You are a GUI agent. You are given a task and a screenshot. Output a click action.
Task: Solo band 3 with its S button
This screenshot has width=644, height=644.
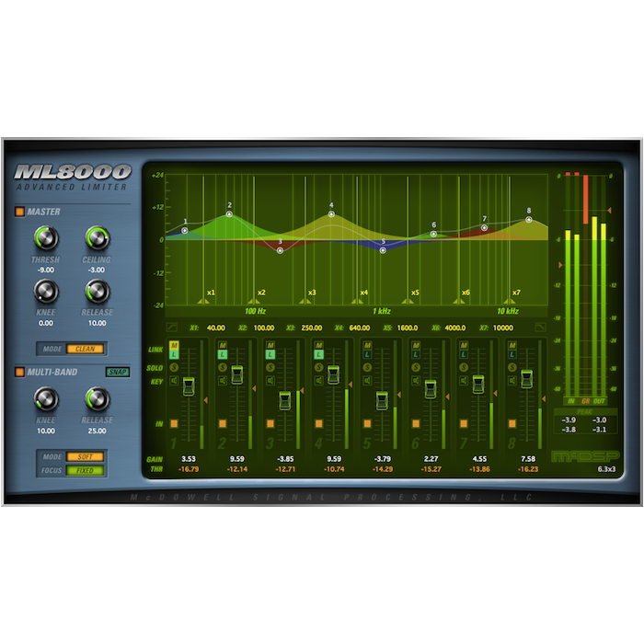[270, 367]
